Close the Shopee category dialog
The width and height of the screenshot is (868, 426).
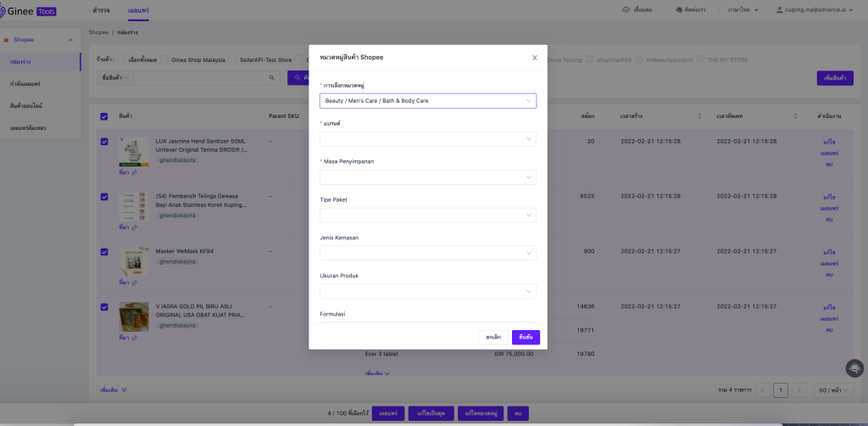[x=534, y=58]
